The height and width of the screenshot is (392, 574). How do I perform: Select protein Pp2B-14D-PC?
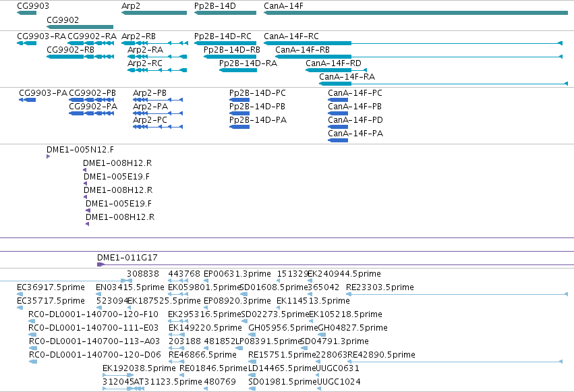(x=239, y=100)
